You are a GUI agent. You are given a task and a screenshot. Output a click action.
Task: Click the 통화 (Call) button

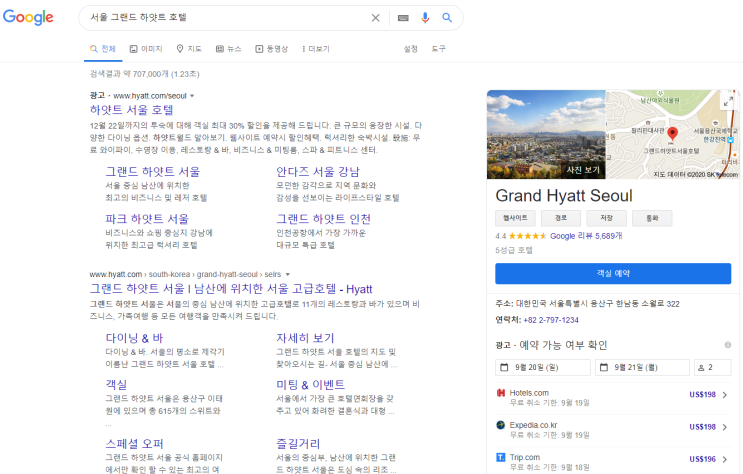tap(652, 218)
